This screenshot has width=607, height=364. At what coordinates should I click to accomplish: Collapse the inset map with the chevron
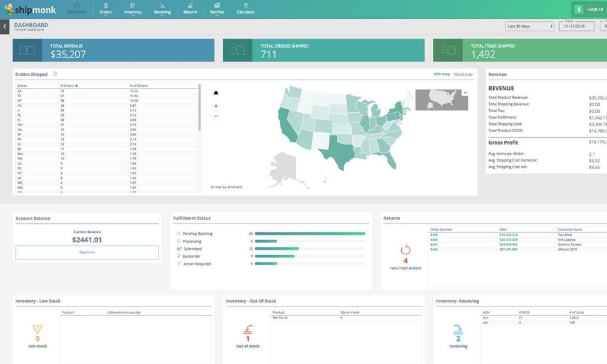pos(465,92)
